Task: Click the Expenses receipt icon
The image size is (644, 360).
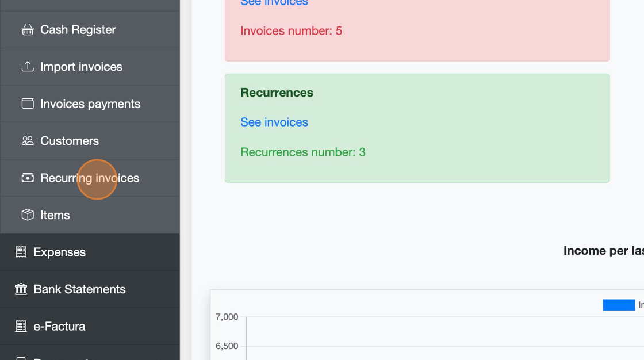Action: pos(21,252)
